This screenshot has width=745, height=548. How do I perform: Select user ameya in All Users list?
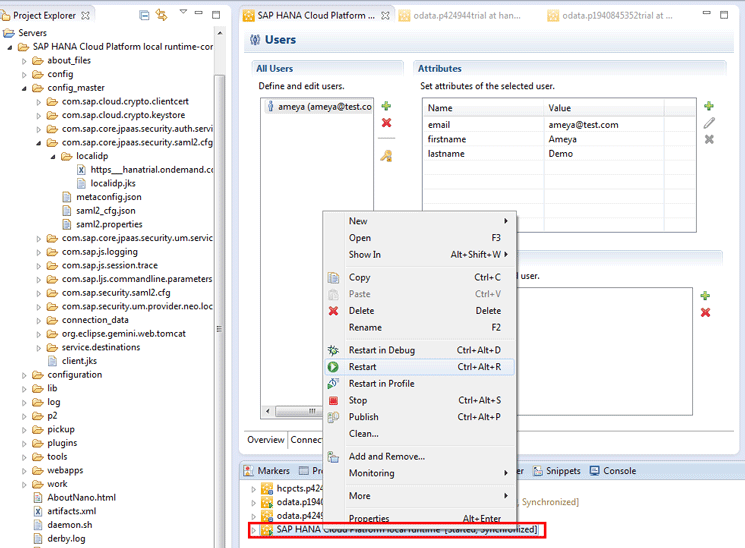pos(319,107)
